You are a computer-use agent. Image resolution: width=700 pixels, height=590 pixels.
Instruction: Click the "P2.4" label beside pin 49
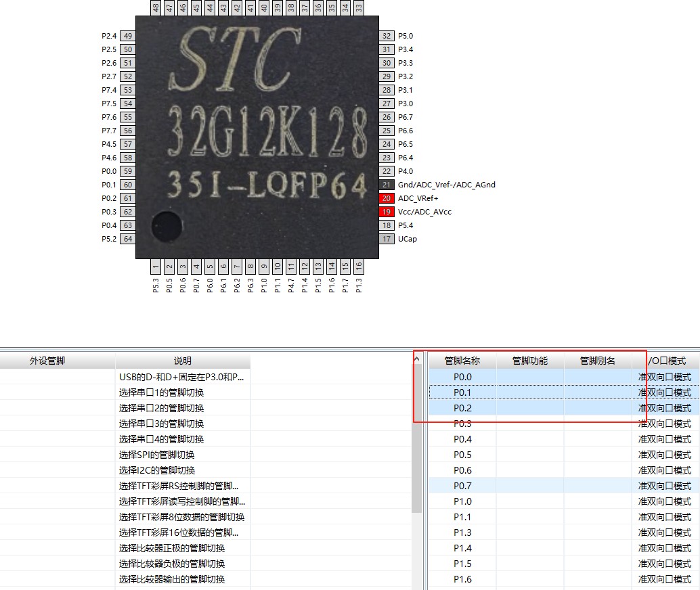point(109,36)
